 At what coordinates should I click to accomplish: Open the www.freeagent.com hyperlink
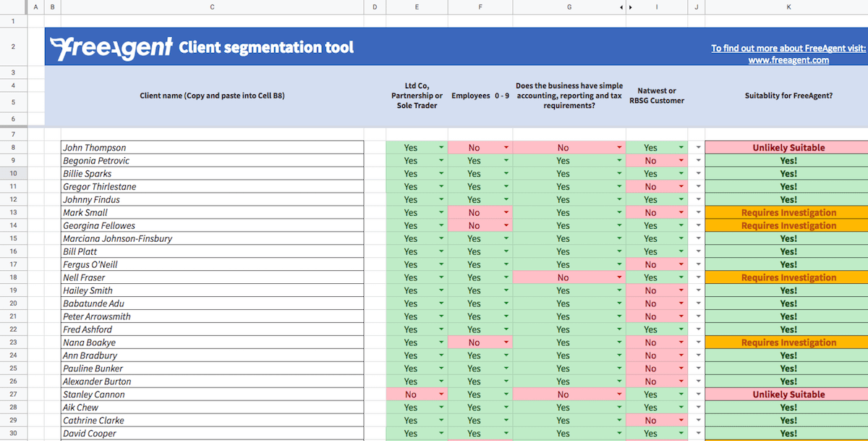789,60
